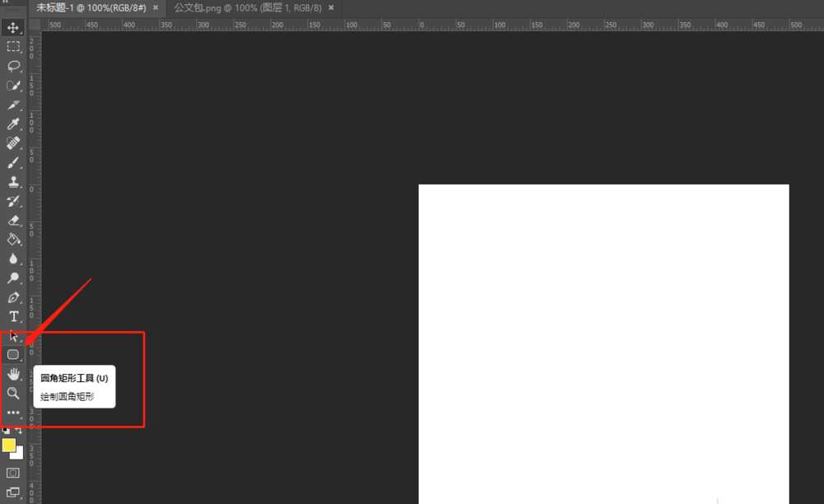Switch to the 公文包.png document tab
The height and width of the screenshot is (504, 824).
[x=249, y=7]
